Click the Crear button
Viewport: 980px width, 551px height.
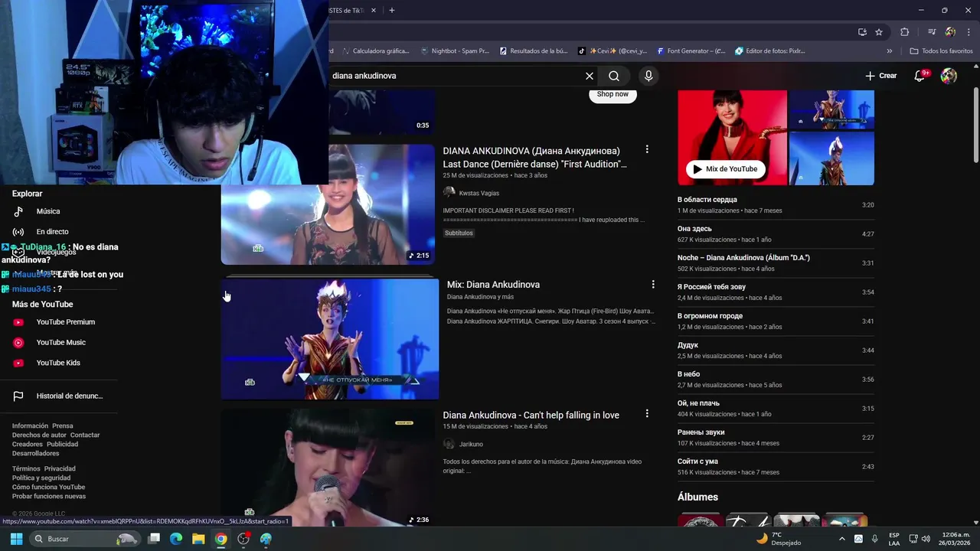(x=881, y=76)
